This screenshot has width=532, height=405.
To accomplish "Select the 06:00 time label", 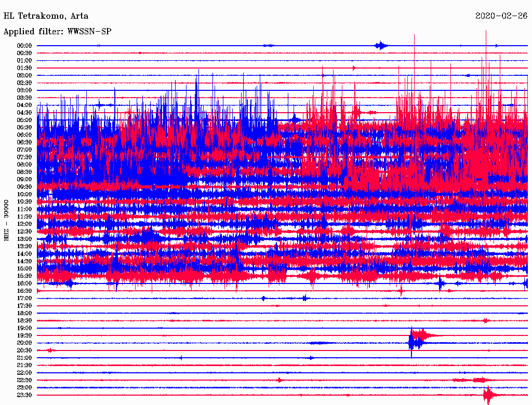I will coord(24,134).
